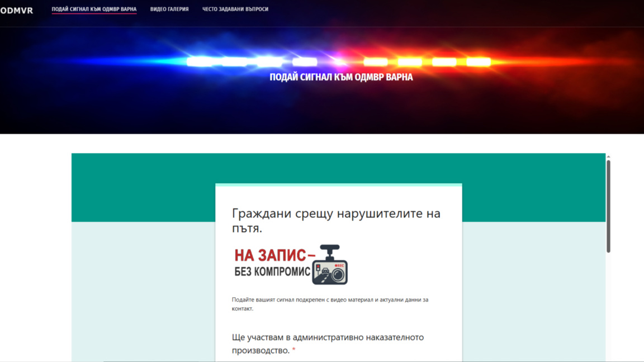The height and width of the screenshot is (362, 644).
Task: Click the embedded form scrollbar thumb
Action: (x=608, y=206)
